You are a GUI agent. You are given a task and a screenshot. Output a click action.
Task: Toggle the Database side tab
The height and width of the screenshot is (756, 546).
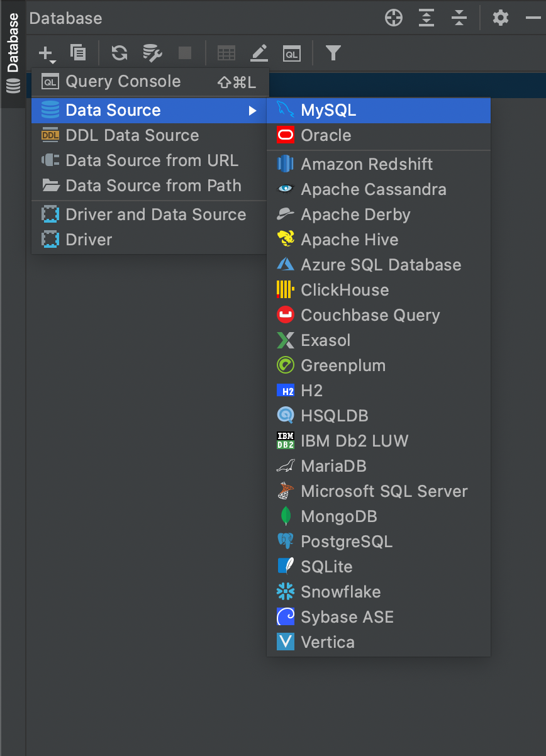point(13,54)
